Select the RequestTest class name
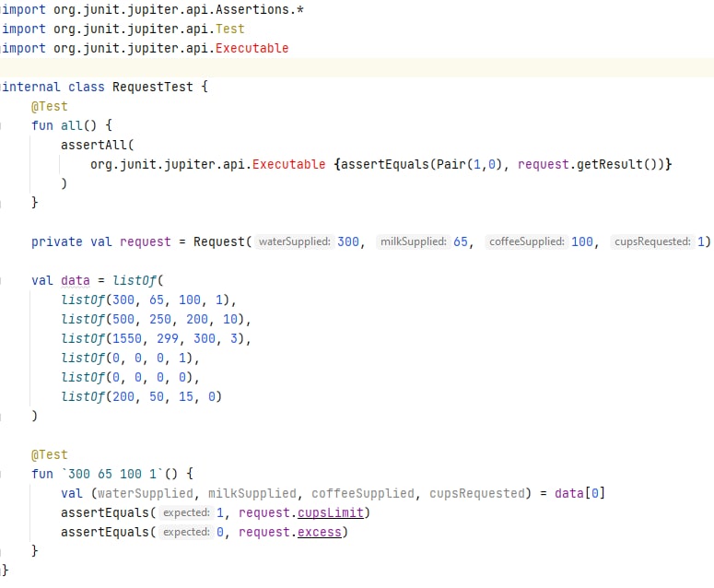This screenshot has height=588, width=714. click(153, 87)
